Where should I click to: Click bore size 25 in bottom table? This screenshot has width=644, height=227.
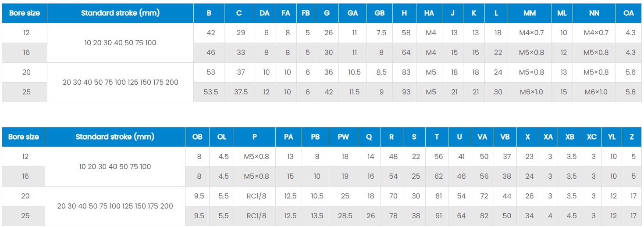pos(25,216)
